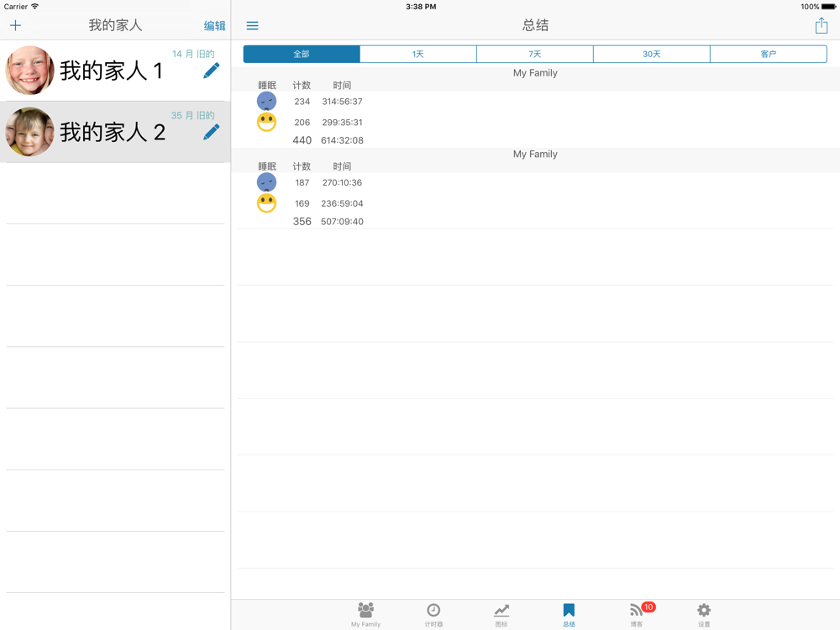Open the blog feed tab with badge 10

[x=638, y=615]
